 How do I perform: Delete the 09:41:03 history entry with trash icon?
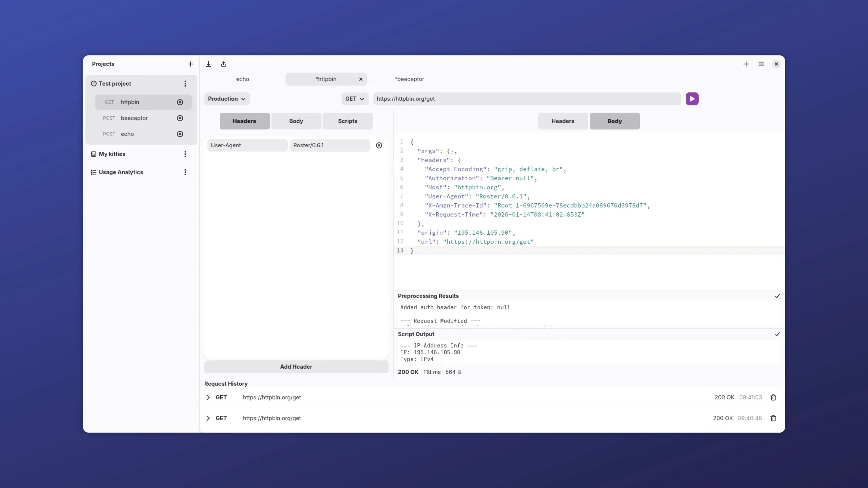[x=773, y=397]
